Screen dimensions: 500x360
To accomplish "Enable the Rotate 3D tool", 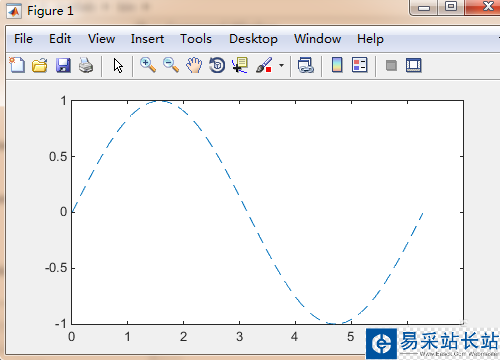I will (x=217, y=65).
